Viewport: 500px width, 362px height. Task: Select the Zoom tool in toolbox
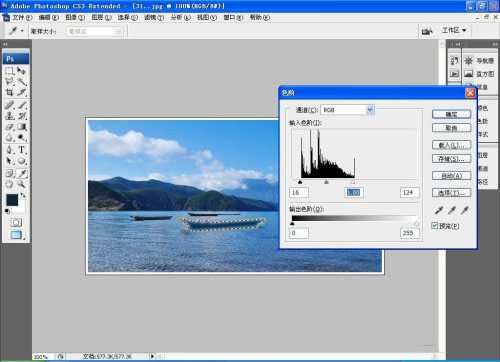[22, 184]
